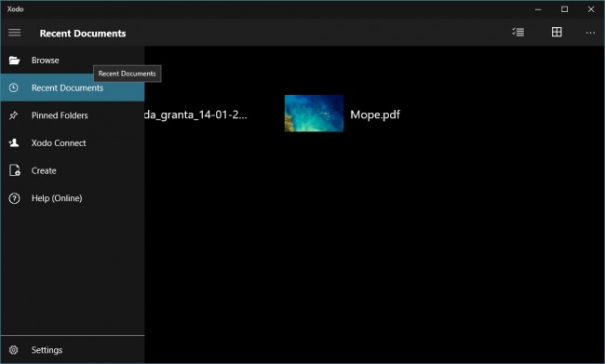The width and height of the screenshot is (605, 364).
Task: Click the Help question mark icon
Action: (14, 198)
